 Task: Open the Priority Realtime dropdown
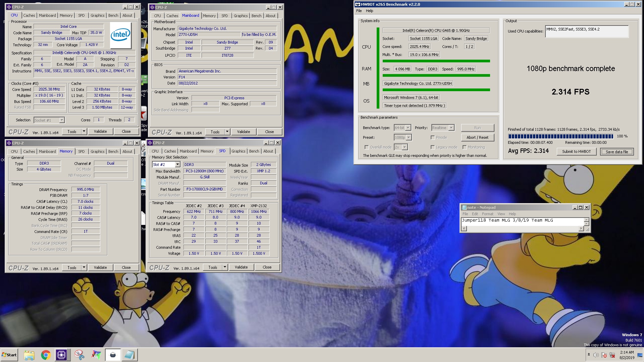pos(451,128)
